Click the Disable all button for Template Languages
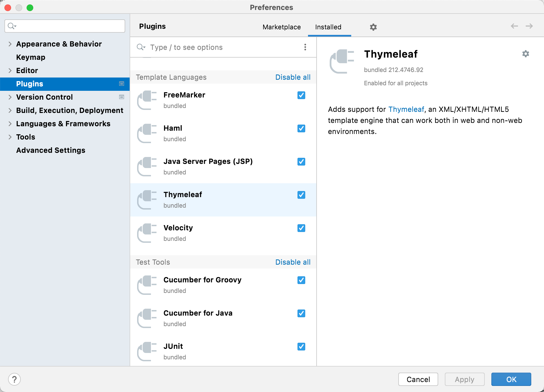Image resolution: width=544 pixels, height=392 pixels. (293, 77)
